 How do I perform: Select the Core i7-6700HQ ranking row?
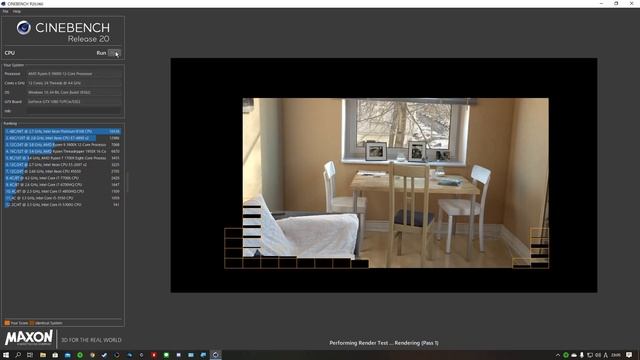63,184
